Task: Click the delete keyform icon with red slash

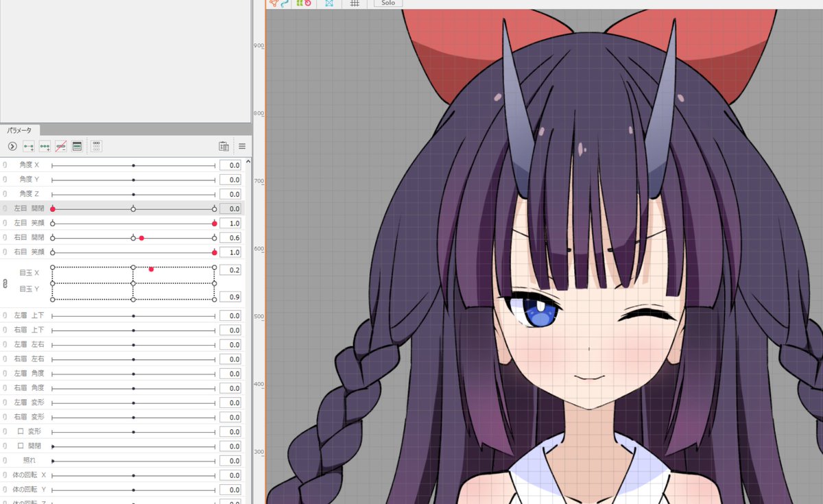Action: [x=61, y=146]
